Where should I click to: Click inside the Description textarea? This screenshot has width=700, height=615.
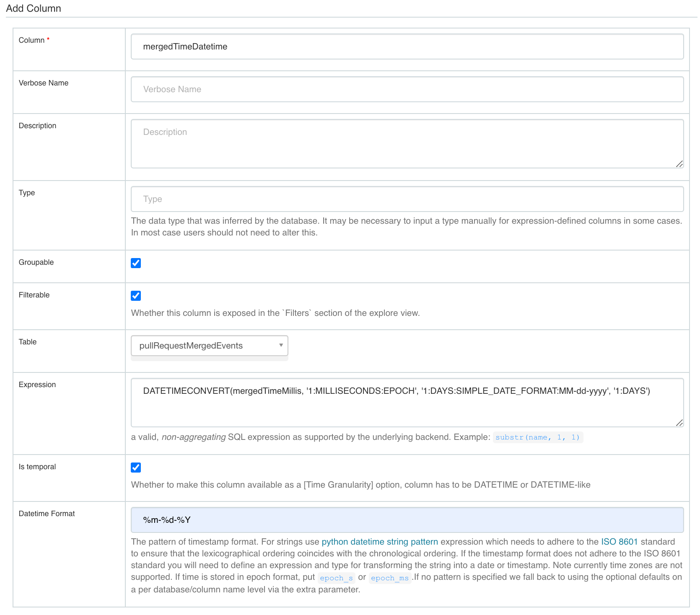[407, 143]
